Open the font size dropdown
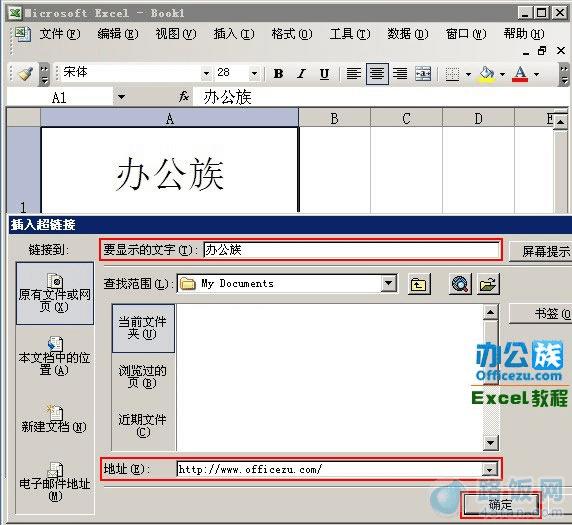This screenshot has width=572, height=525. click(254, 73)
